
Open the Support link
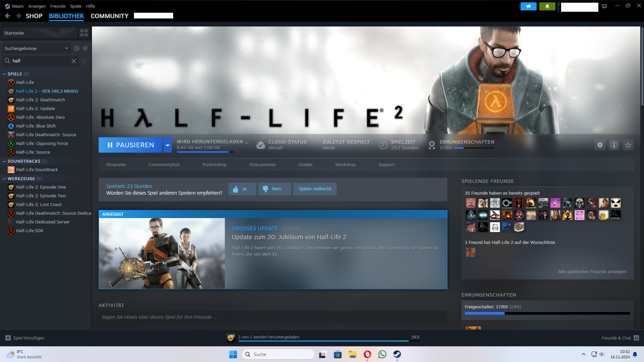point(386,164)
